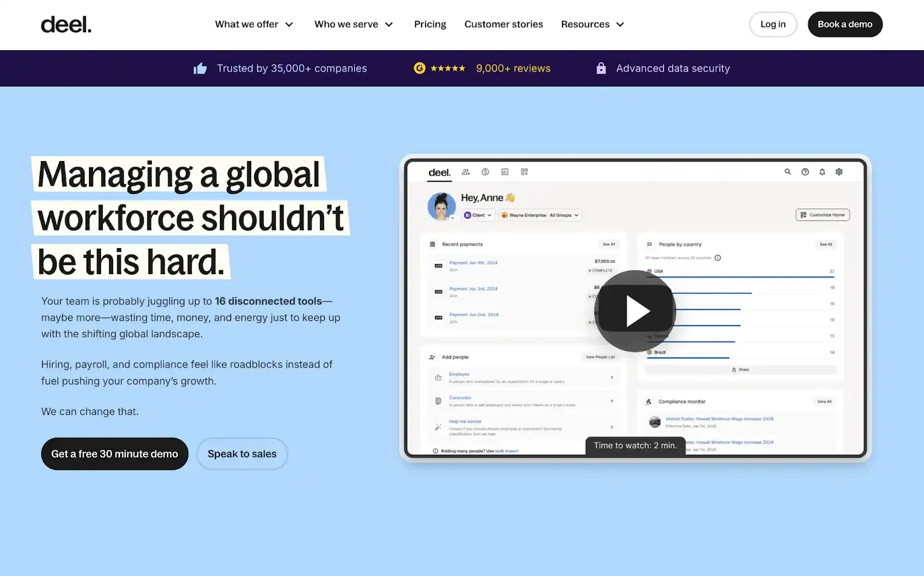The image size is (924, 576).
Task: Open the 9,000+ reviews link
Action: coord(513,69)
